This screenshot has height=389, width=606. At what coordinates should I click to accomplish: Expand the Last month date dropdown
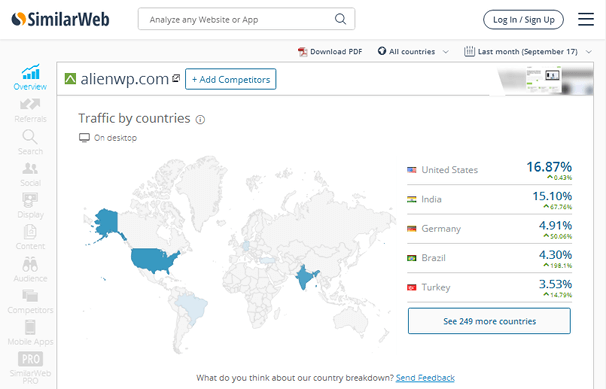[528, 51]
